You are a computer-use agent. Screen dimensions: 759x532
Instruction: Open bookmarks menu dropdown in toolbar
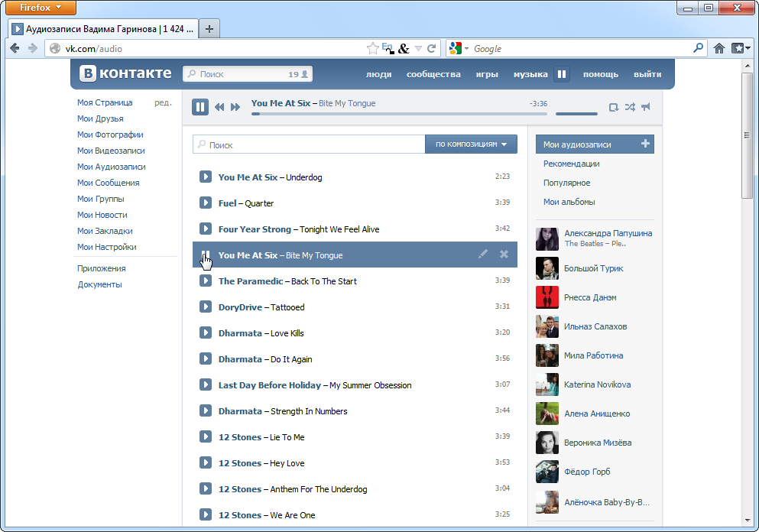741,48
